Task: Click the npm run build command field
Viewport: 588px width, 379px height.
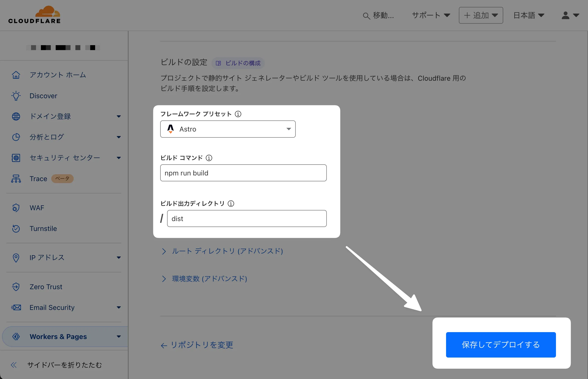Action: pos(243,173)
